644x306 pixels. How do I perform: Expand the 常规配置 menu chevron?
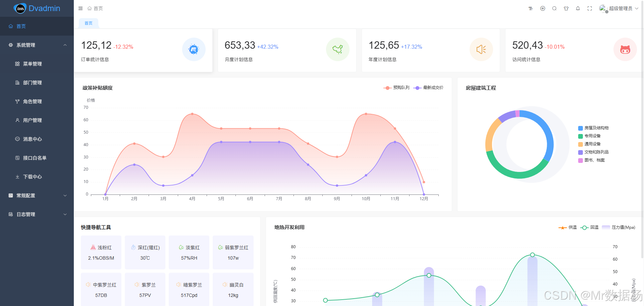click(65, 195)
